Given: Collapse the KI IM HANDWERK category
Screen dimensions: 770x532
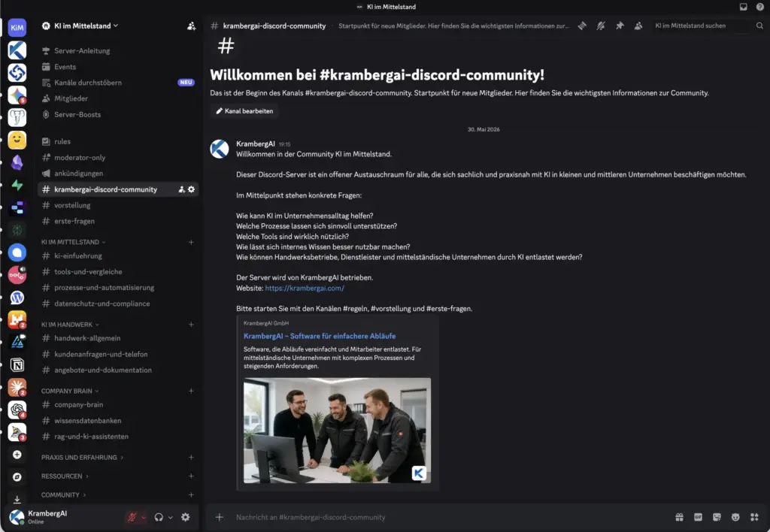Looking at the screenshot, I should point(70,325).
